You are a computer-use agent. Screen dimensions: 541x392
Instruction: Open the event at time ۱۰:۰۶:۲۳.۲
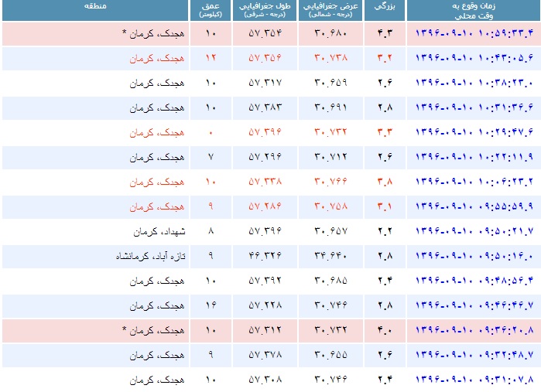[474, 182]
